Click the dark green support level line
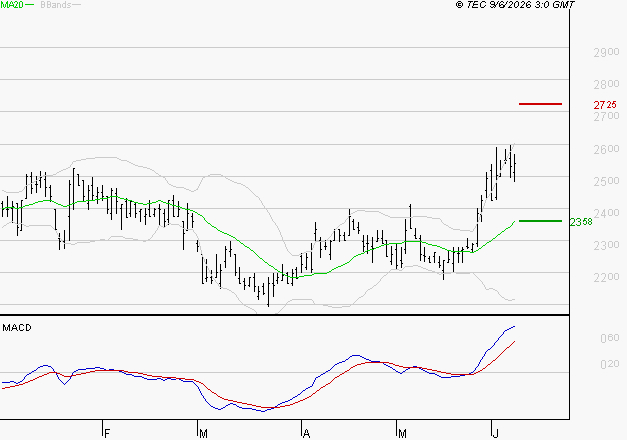 (x=540, y=221)
